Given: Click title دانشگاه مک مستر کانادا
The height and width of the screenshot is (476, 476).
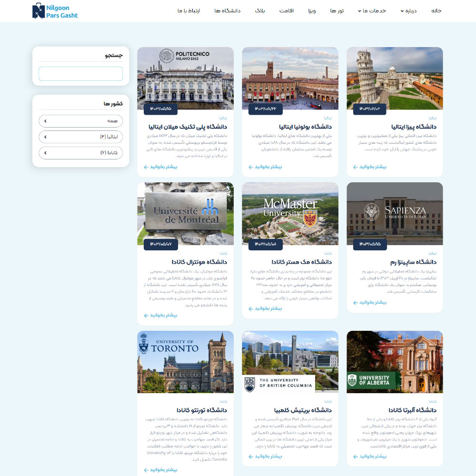Looking at the screenshot, I should (301, 262).
